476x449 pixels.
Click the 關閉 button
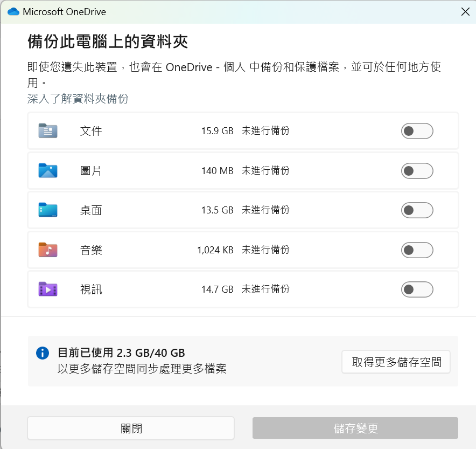coord(131,429)
